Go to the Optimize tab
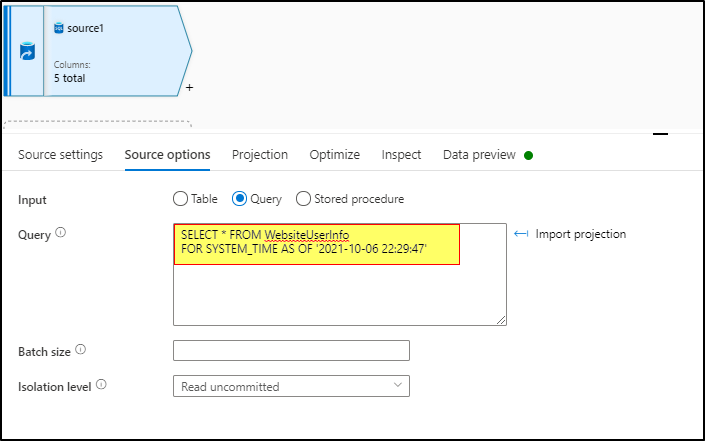The height and width of the screenshot is (441, 705). click(335, 155)
